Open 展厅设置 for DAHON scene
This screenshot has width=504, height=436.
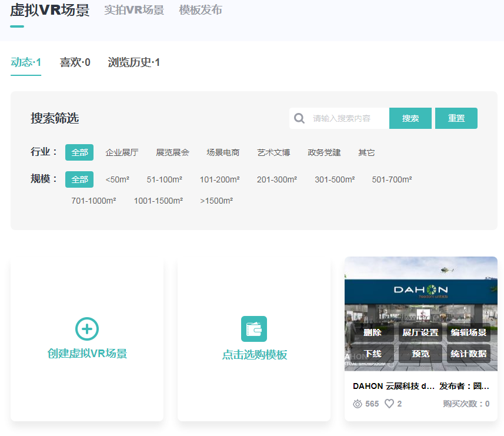coord(420,332)
